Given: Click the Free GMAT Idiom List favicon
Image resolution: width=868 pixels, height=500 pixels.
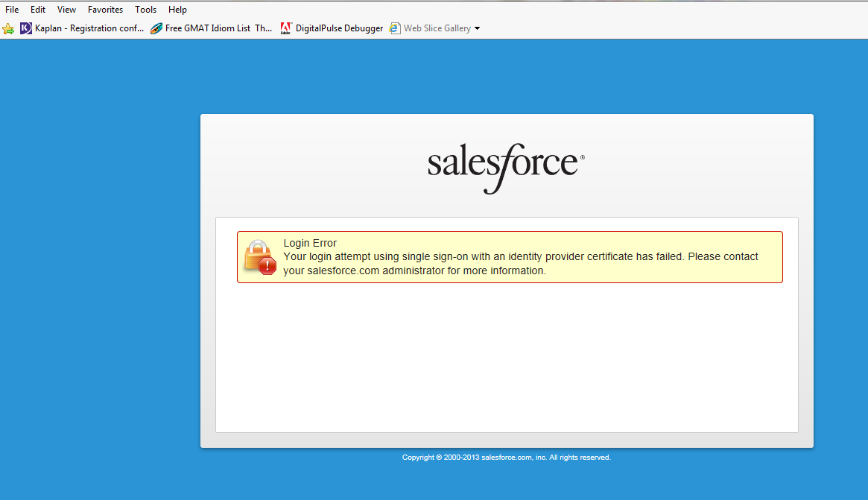Looking at the screenshot, I should (x=156, y=28).
